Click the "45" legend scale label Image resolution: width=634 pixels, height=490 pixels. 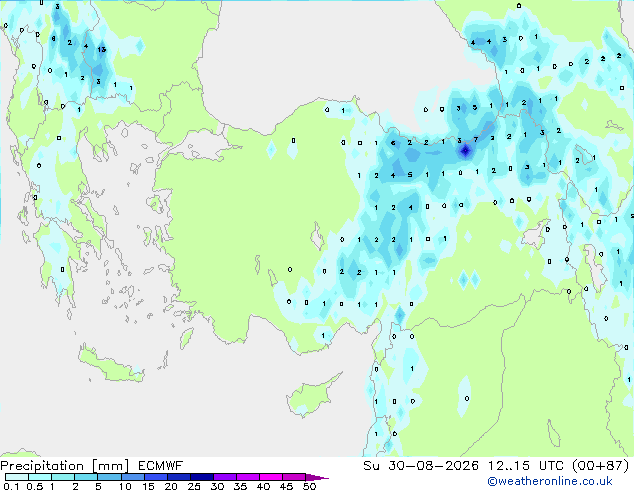pyautogui.click(x=286, y=486)
